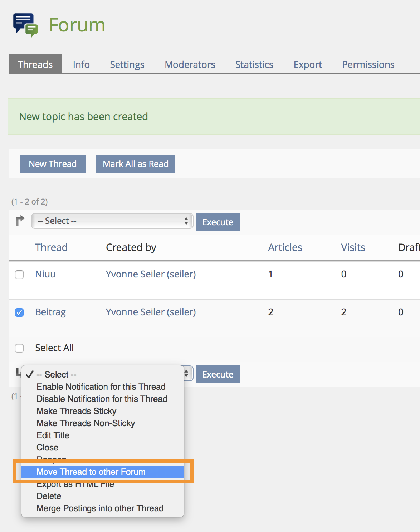This screenshot has width=420, height=532.
Task: Choose Merge Postings into other Thread
Action: tap(100, 508)
